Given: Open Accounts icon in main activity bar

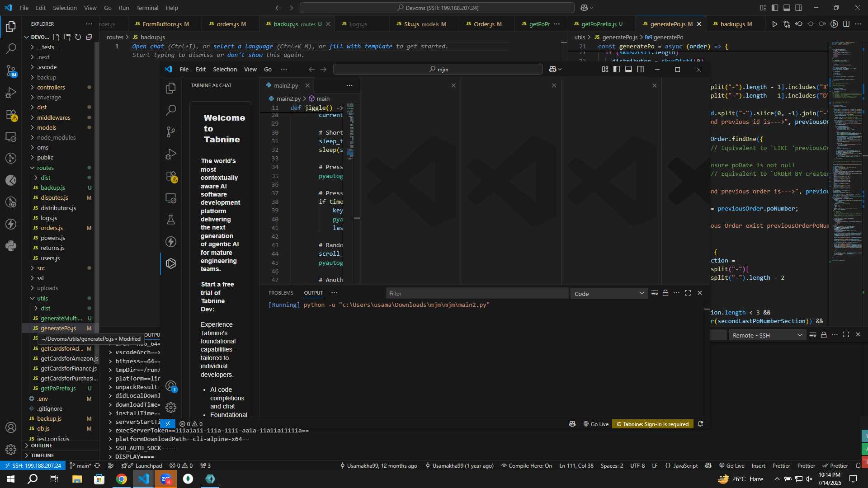Looking at the screenshot, I should coord(11,427).
